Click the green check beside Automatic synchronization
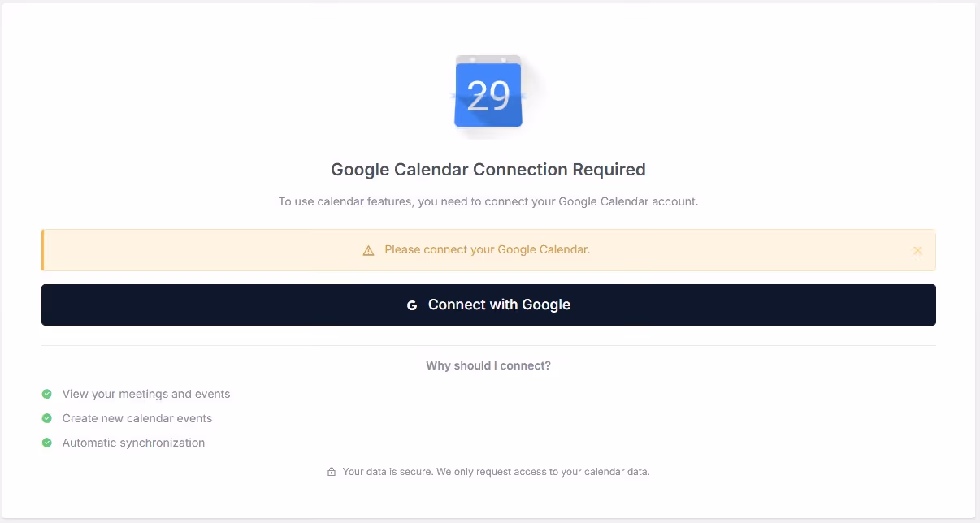Viewport: 980px width, 523px height. tap(47, 443)
